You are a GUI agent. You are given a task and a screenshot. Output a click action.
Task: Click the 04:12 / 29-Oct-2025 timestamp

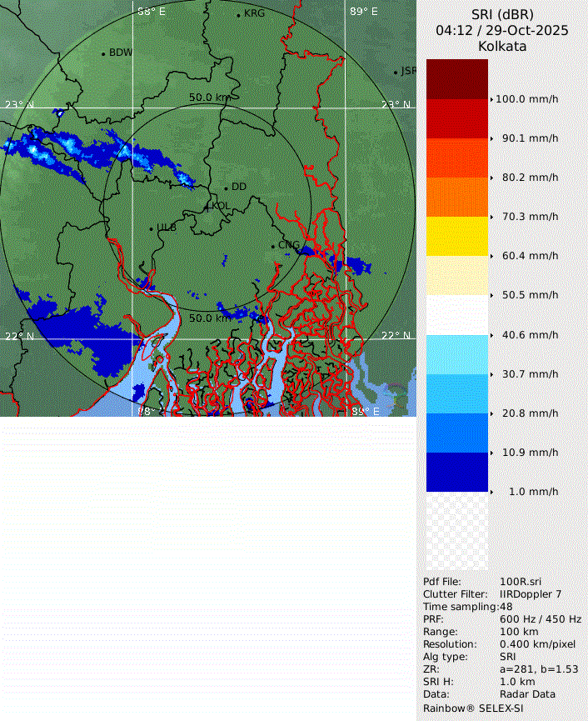pos(502,30)
